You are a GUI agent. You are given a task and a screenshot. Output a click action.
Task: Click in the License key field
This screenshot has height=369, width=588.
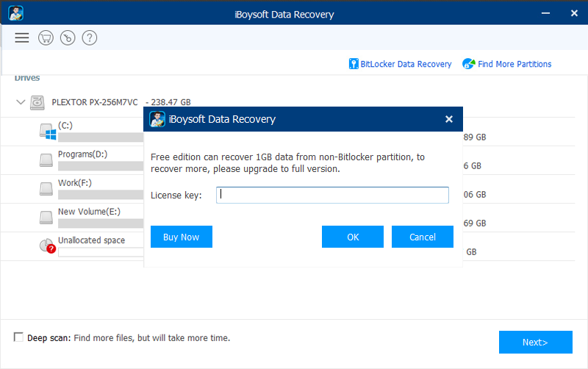[x=332, y=195]
